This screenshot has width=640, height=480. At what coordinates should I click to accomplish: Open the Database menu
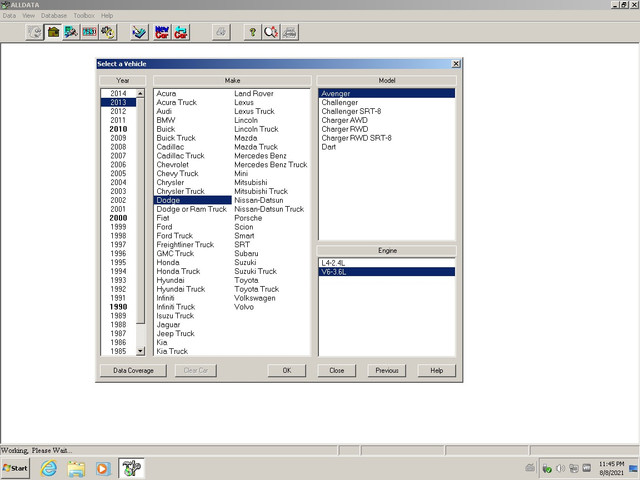pyautogui.click(x=53, y=16)
